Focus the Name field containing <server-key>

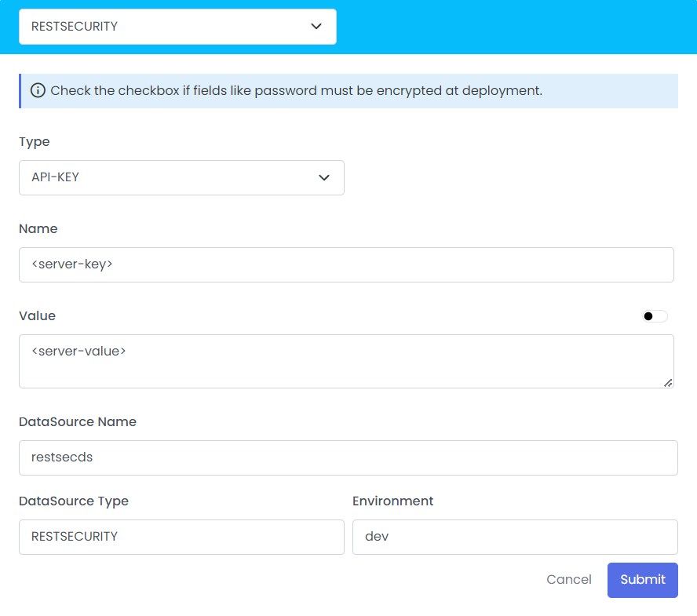click(x=346, y=265)
